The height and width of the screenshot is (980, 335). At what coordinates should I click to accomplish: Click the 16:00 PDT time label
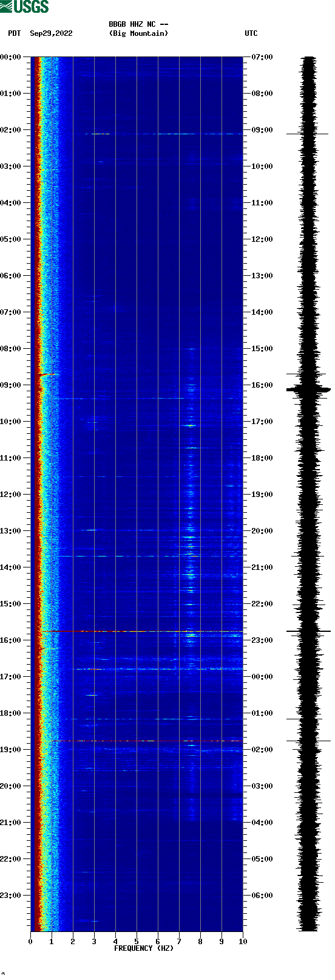[x=11, y=640]
